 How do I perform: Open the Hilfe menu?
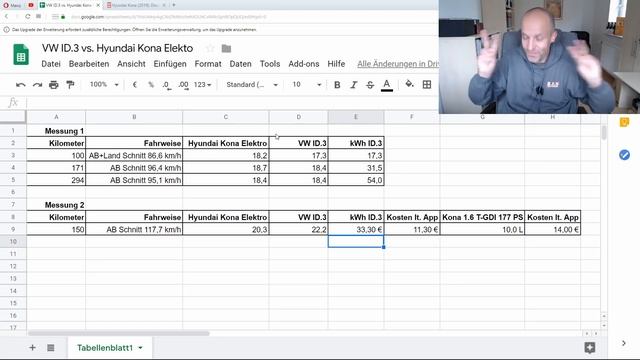[x=336, y=64]
